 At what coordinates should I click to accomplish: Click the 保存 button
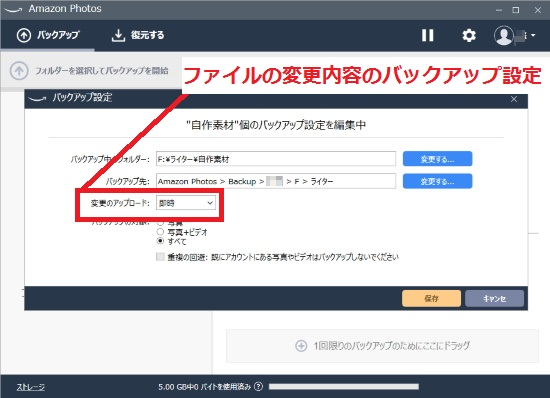click(431, 298)
